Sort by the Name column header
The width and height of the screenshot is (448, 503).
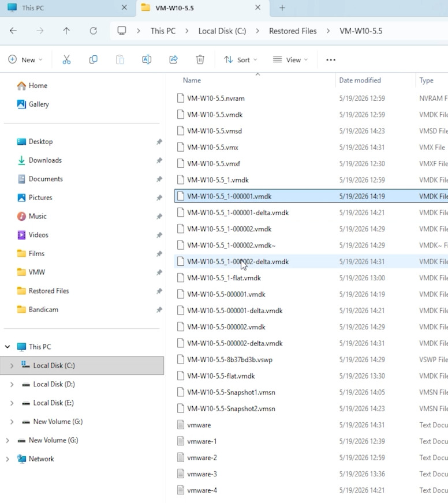point(192,80)
